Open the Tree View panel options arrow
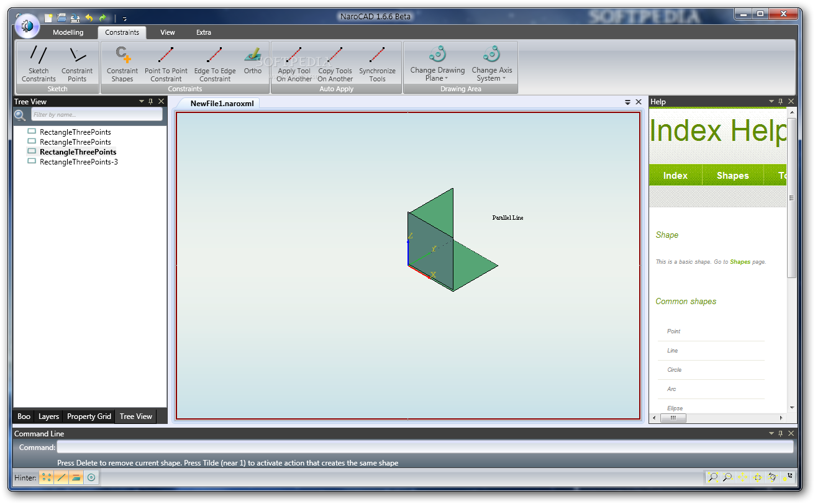 [142, 101]
